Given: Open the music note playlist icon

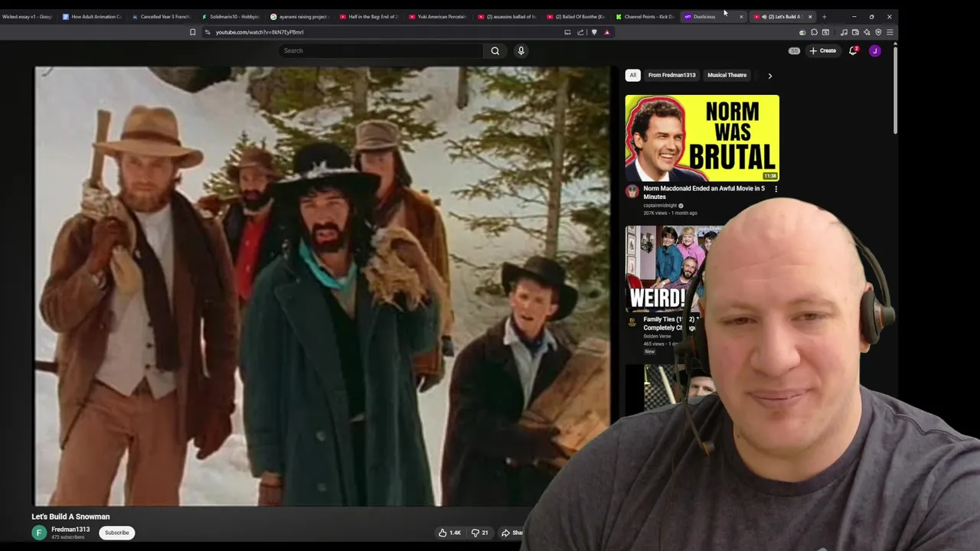Looking at the screenshot, I should tap(844, 32).
